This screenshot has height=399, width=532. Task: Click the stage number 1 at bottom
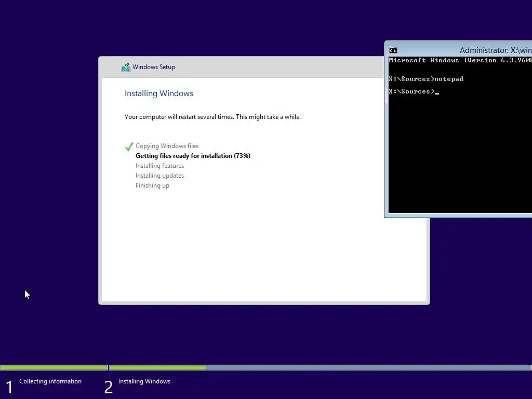(9, 388)
